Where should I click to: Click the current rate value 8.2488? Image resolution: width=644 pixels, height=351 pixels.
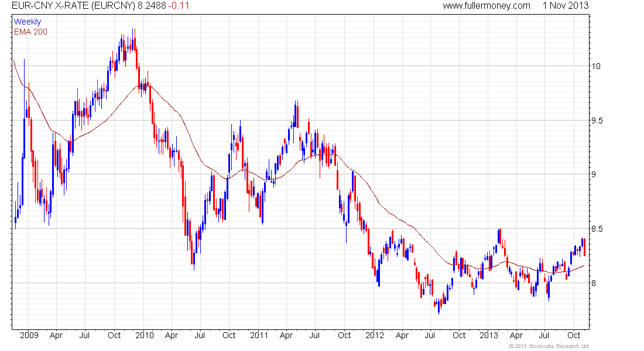(152, 6)
